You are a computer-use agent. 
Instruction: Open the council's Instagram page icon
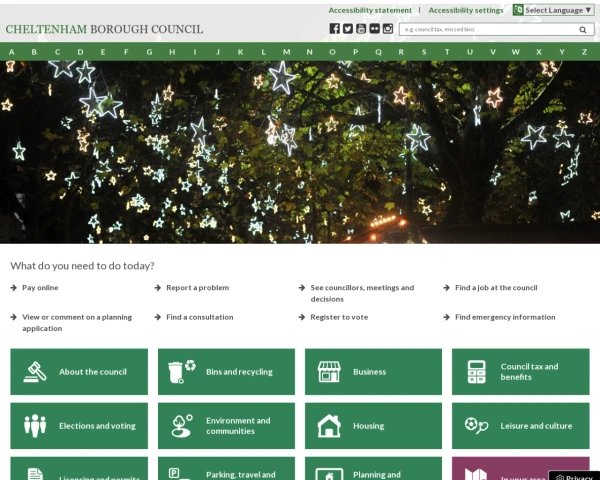[x=388, y=29]
